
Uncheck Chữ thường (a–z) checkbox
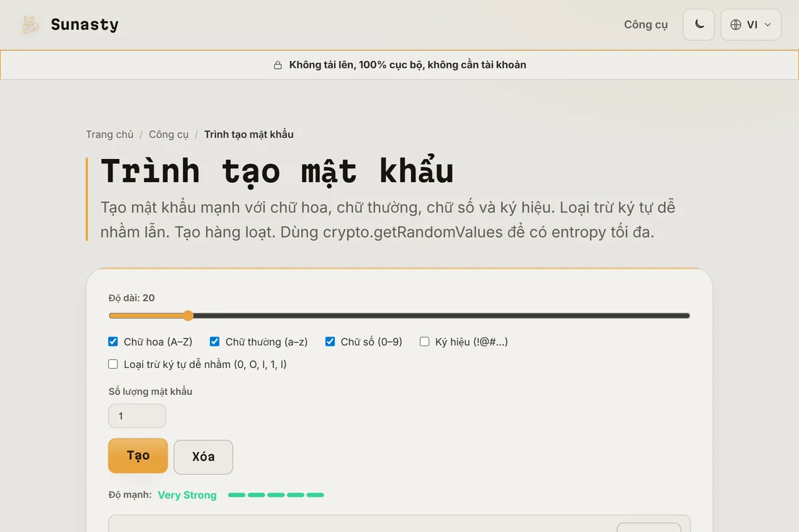pyautogui.click(x=214, y=342)
